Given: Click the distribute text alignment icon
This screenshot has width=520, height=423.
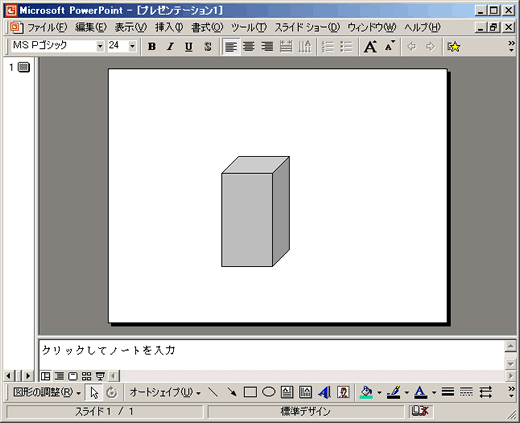Looking at the screenshot, I should pos(286,47).
